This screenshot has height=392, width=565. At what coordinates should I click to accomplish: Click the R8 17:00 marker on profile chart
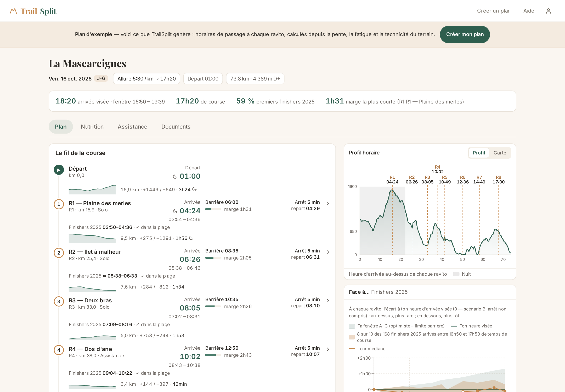(499, 180)
